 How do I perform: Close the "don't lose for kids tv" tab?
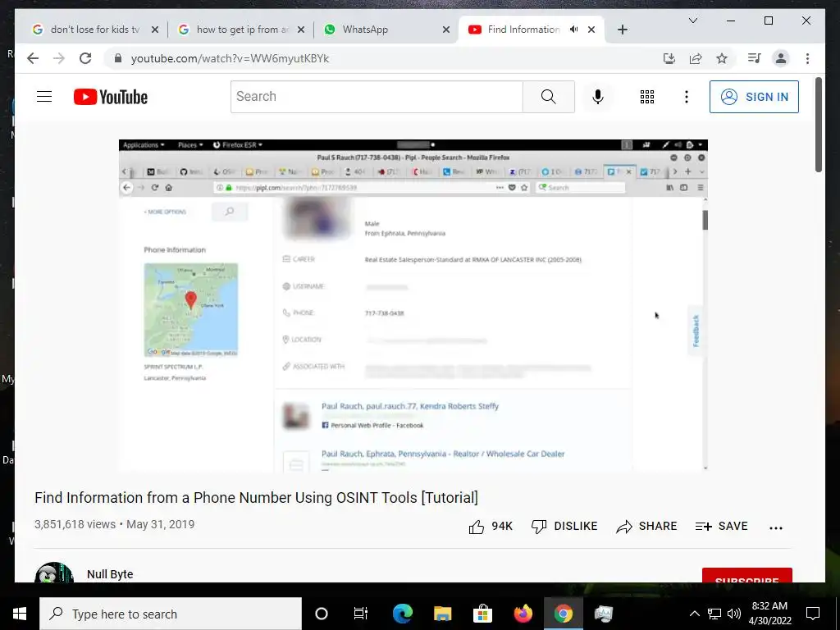coord(155,30)
